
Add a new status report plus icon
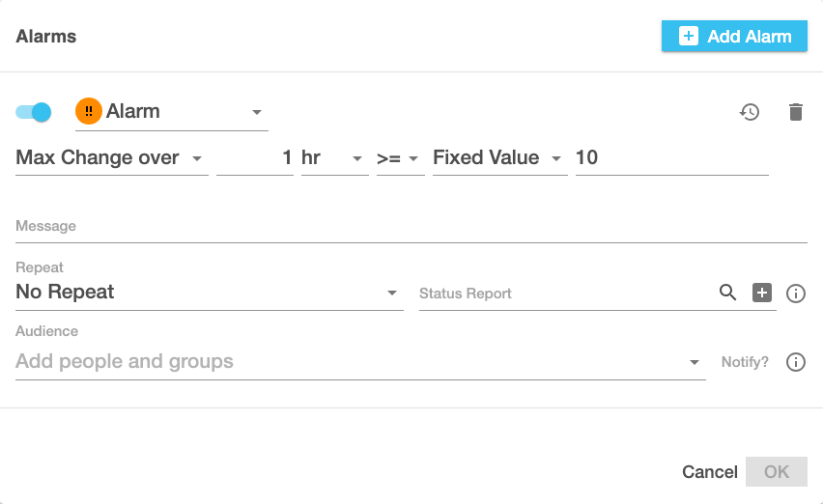pyautogui.click(x=762, y=293)
